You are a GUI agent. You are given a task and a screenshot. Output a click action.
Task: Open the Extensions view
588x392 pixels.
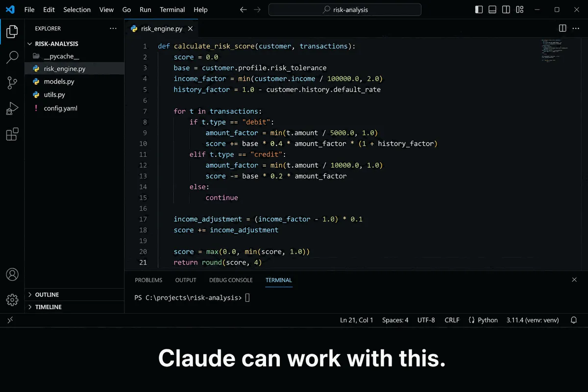click(12, 134)
